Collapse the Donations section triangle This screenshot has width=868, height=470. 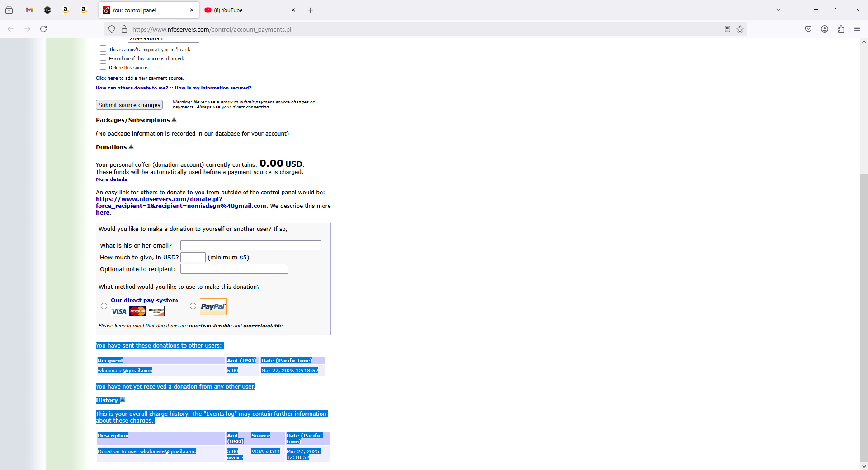[x=131, y=147]
